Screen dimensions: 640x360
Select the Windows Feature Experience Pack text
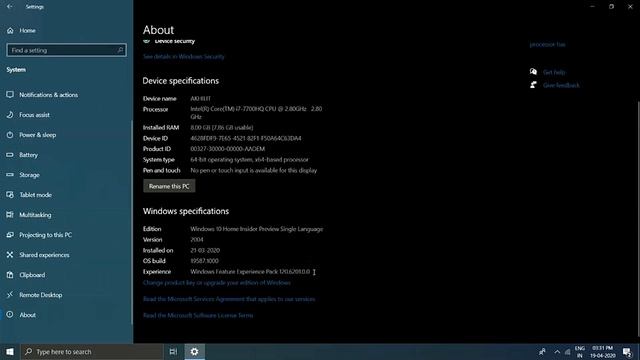point(250,271)
